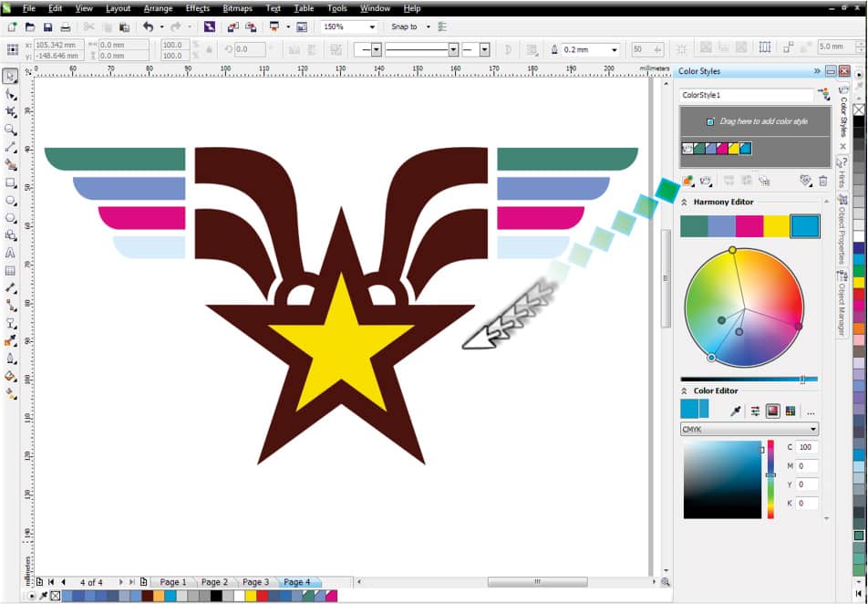Viewport: 868px width, 604px height.
Task: Open the CMYK color model dropdown
Action: (749, 429)
